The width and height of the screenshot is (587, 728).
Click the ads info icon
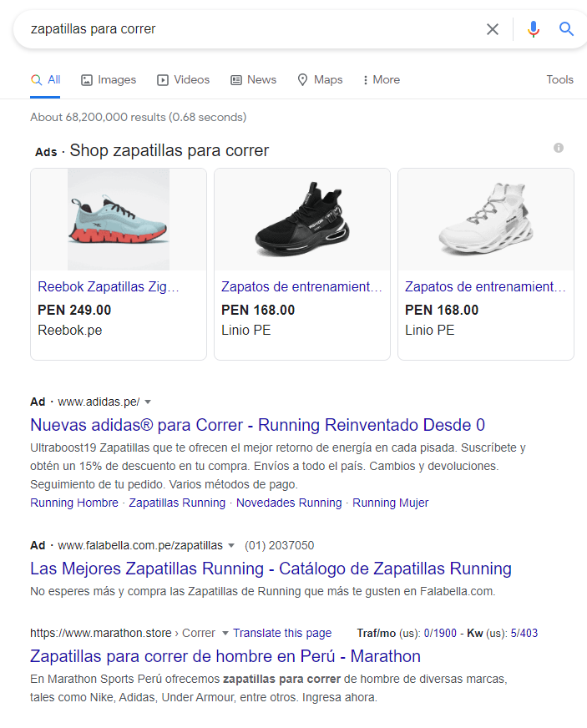point(559,148)
